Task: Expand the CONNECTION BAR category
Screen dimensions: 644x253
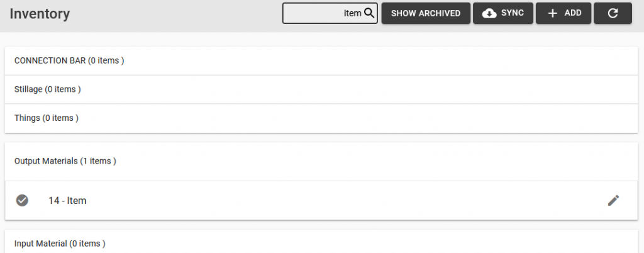Action: pyautogui.click(x=321, y=61)
